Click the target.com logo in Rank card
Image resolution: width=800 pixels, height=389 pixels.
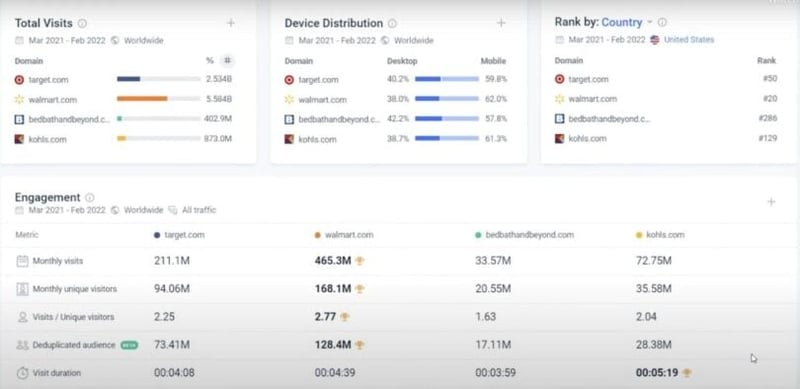[560, 79]
